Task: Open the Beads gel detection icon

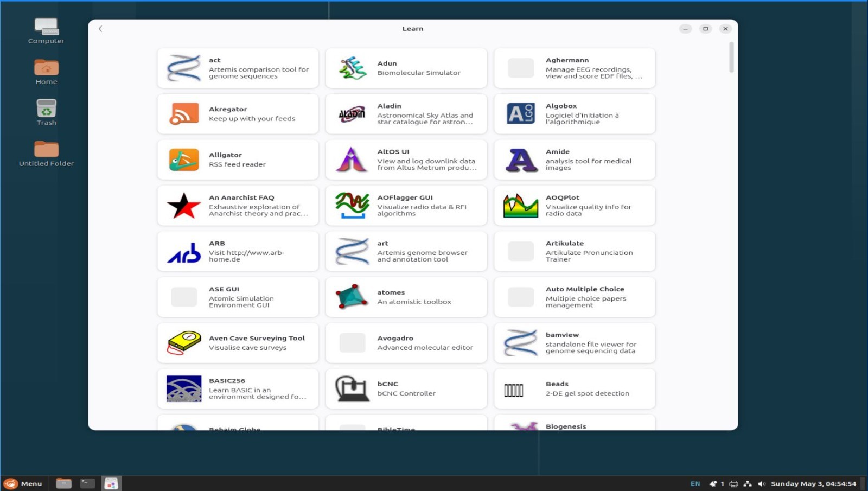Action: click(514, 391)
